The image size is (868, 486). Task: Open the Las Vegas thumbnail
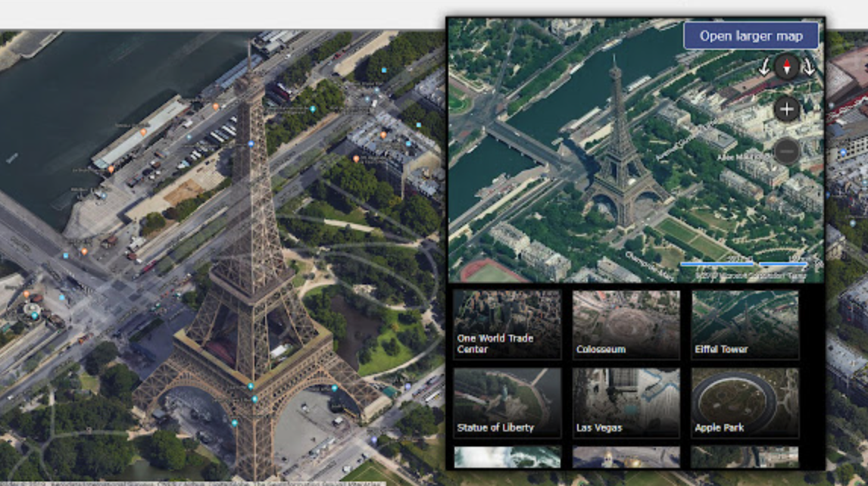[626, 403]
